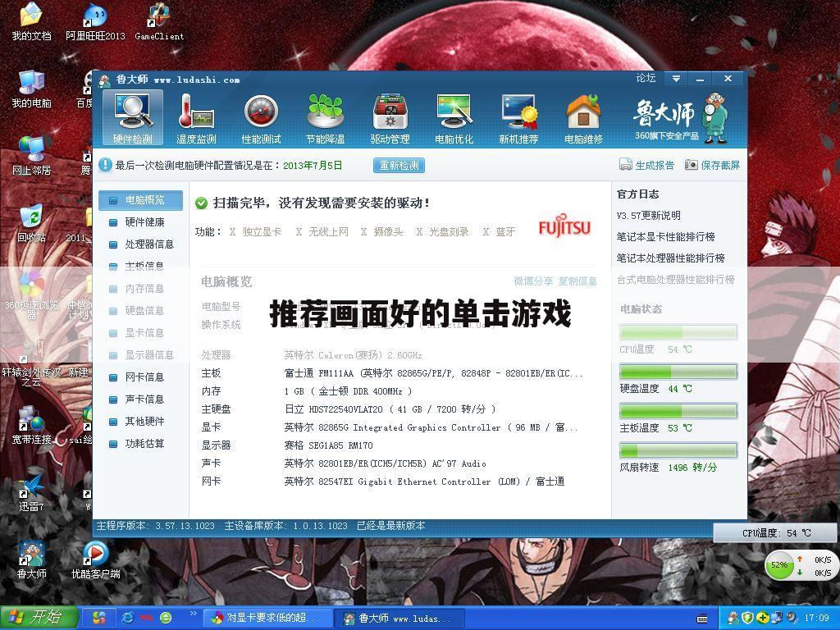Screen dimensions: 840x630
Task: Click the 开始 Start button
Action: coord(39,618)
